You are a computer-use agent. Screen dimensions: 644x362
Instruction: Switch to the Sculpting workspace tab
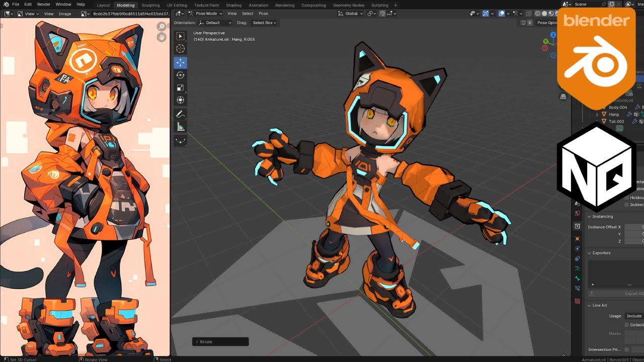[150, 5]
